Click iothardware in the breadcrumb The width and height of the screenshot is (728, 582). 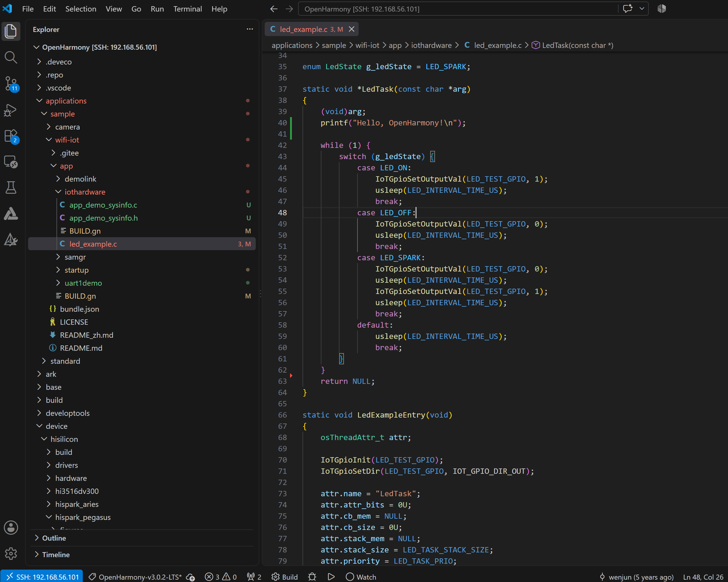[x=431, y=45]
